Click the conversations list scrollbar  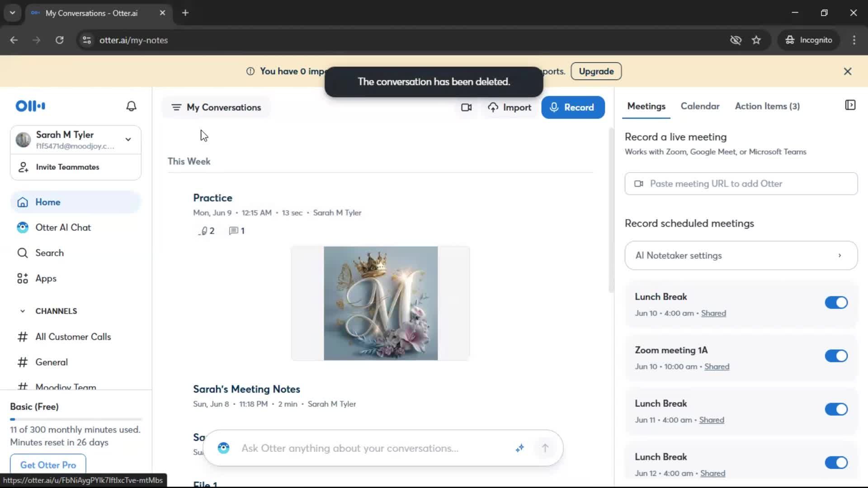(611, 210)
